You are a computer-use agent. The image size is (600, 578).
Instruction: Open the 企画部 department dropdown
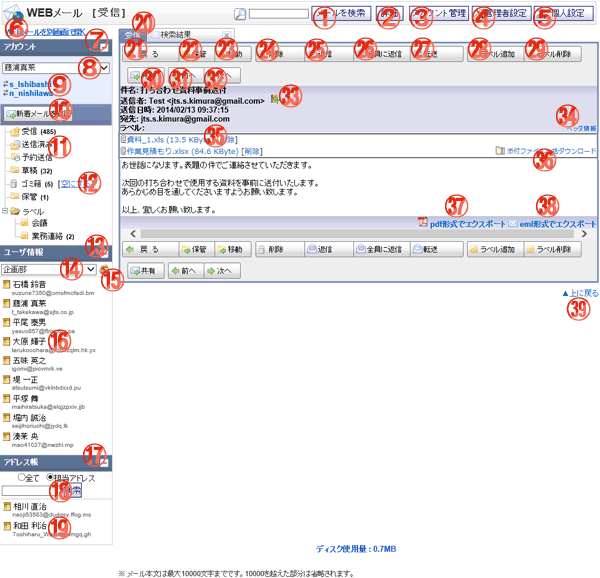pyautogui.click(x=49, y=269)
